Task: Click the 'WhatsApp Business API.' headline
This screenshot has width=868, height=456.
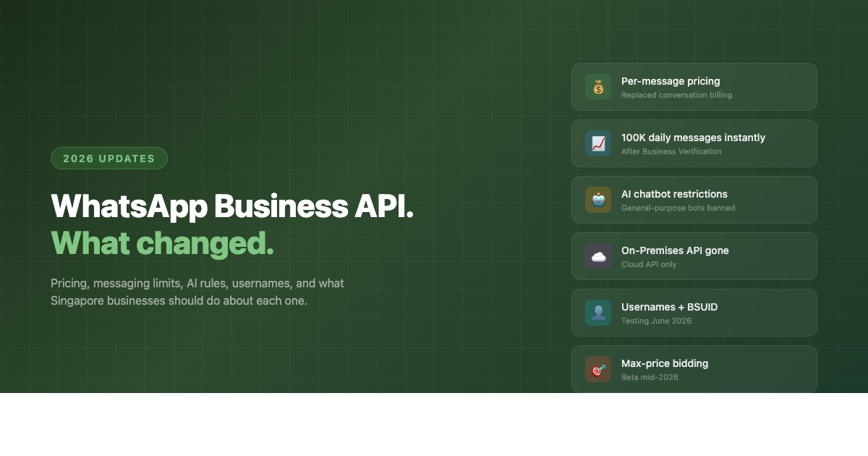Action: coord(232,206)
